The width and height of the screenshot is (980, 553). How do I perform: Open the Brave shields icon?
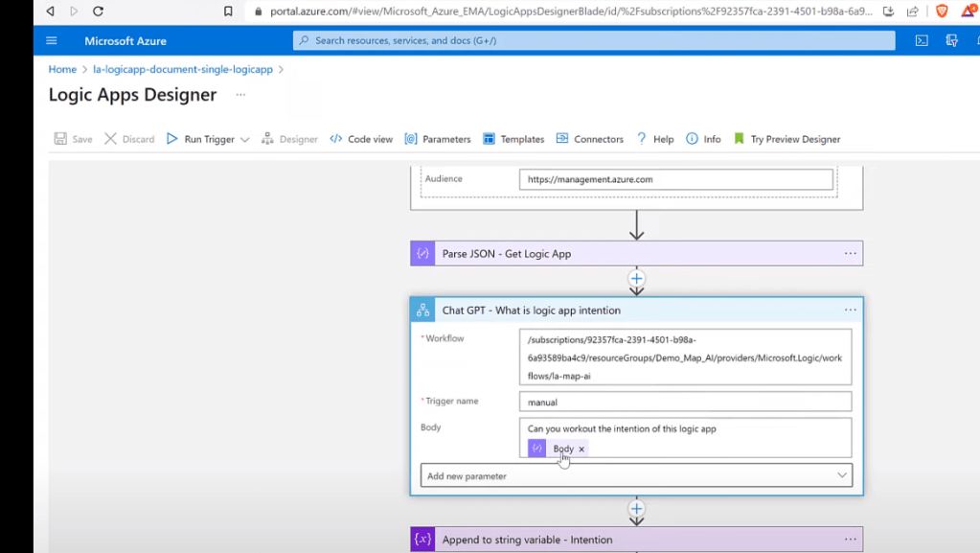(x=942, y=12)
